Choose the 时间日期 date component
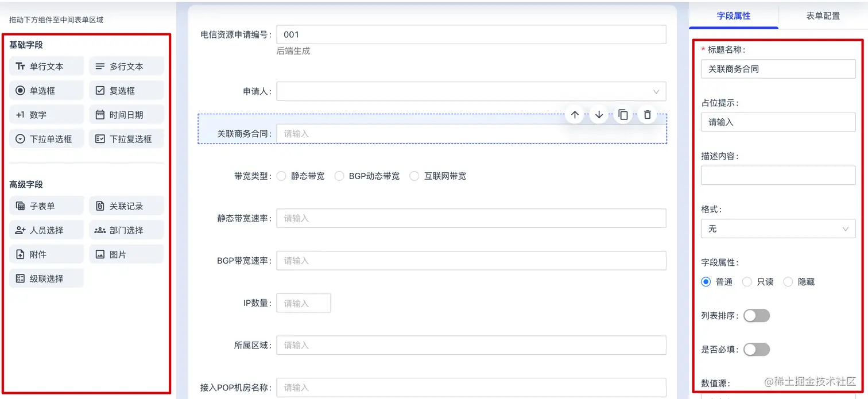 pos(126,115)
